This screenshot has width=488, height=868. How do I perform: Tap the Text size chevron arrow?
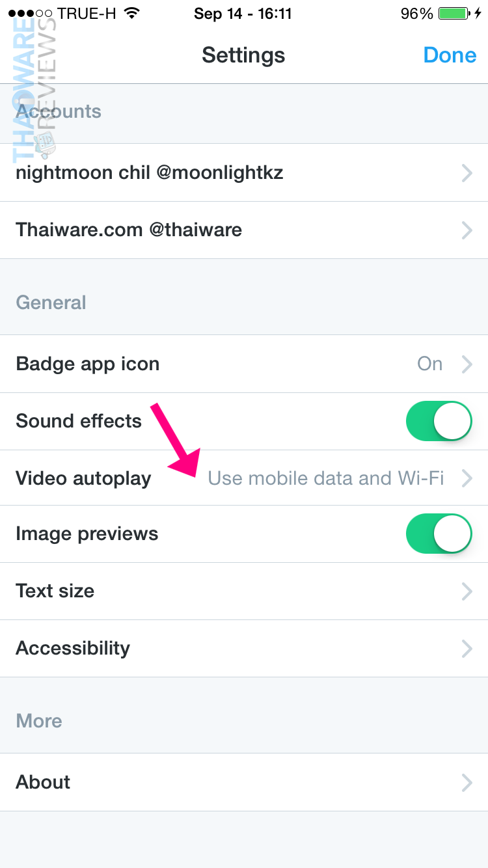pyautogui.click(x=467, y=591)
